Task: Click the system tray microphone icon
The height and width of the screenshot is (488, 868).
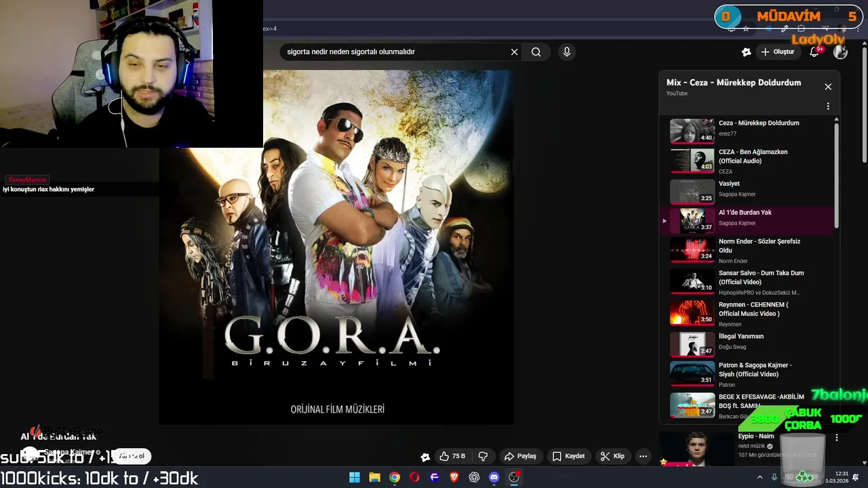Action: (774, 477)
